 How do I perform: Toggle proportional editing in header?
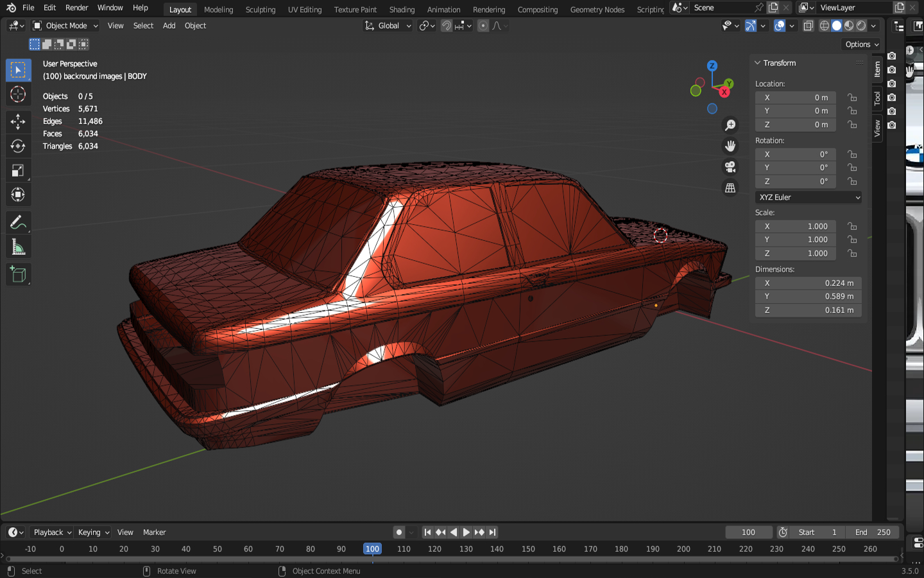(483, 26)
